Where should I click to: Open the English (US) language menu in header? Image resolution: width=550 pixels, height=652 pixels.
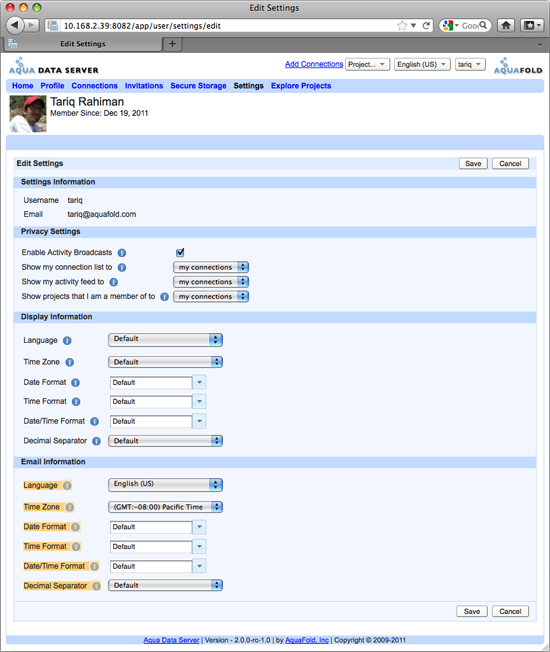[422, 64]
